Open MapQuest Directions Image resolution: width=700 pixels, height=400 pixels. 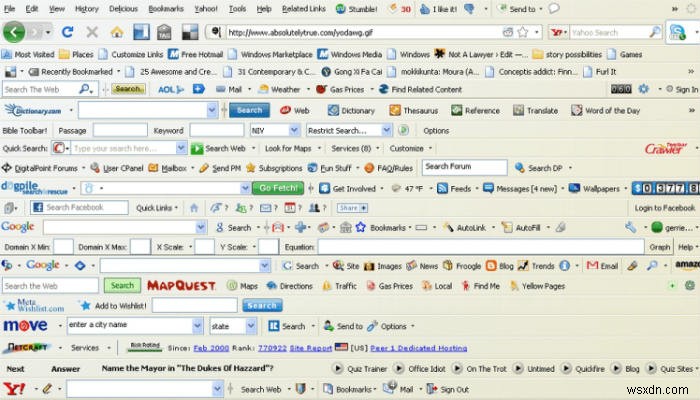(289, 286)
